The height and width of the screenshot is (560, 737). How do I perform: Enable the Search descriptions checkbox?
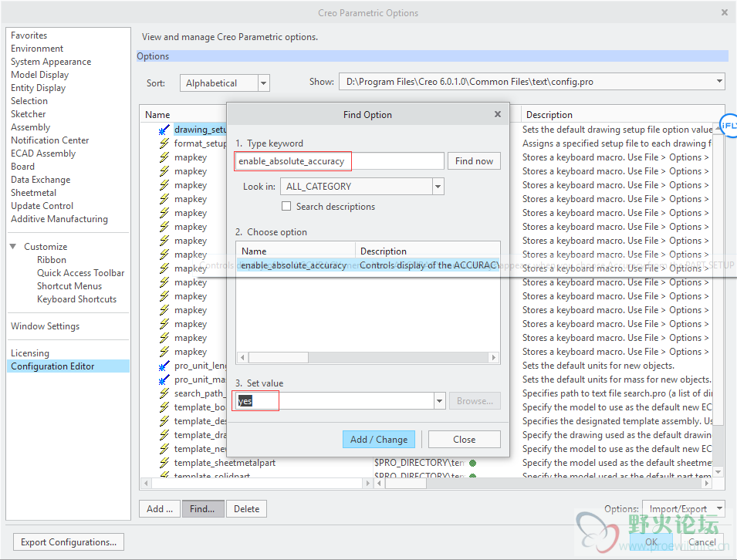click(286, 206)
